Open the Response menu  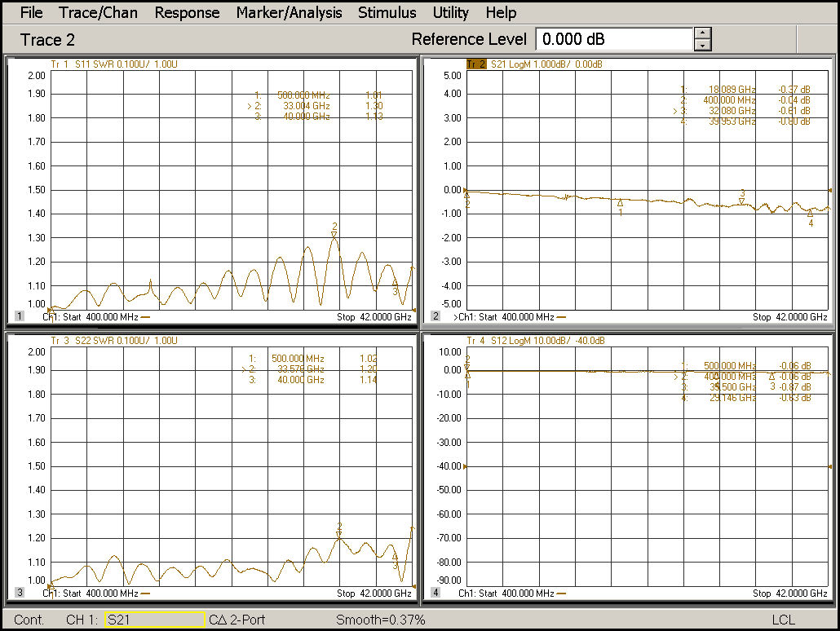coord(187,12)
